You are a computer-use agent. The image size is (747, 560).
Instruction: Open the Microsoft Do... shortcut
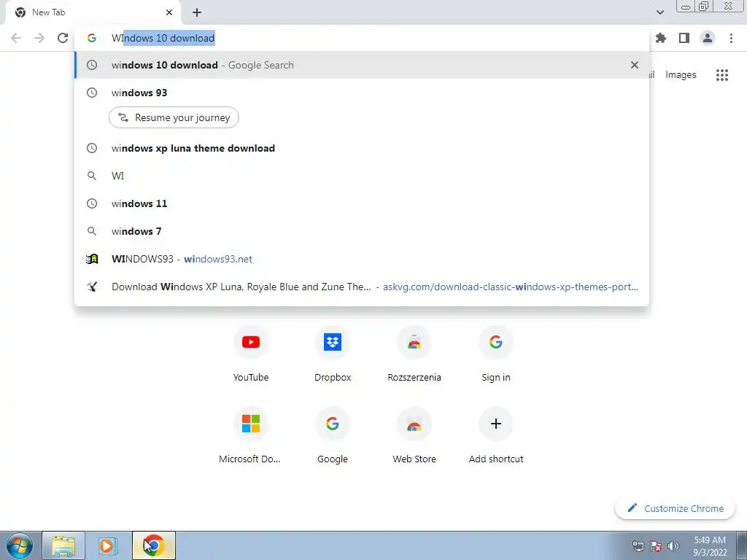pyautogui.click(x=251, y=436)
